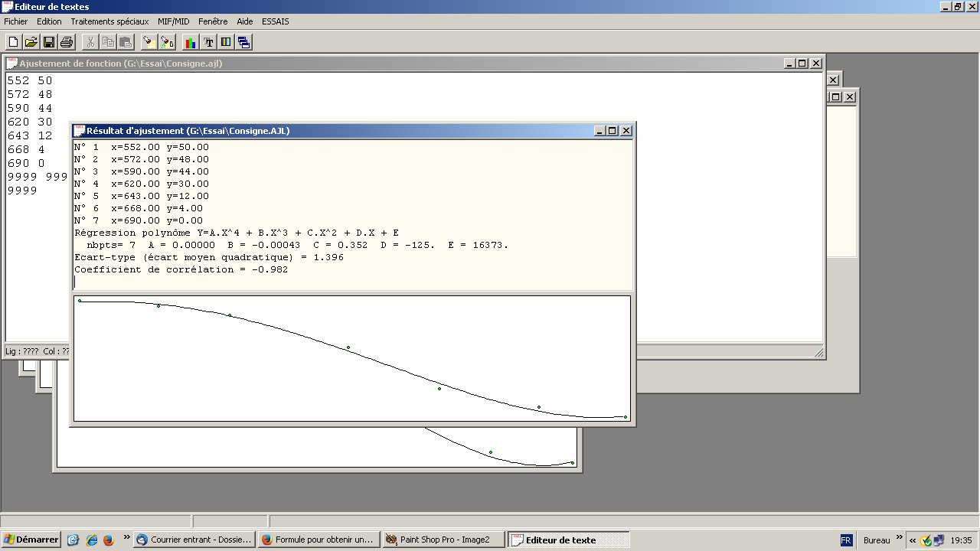Switch to Paint Shop Pro - Image2
The image size is (980, 551).
[444, 540]
